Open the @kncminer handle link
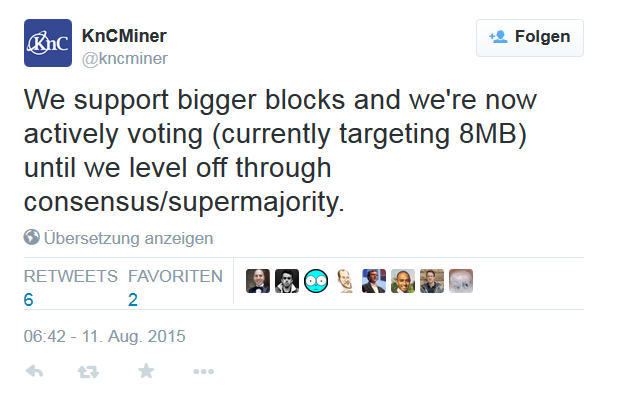Viewport: 618px width, 407px height. pyautogui.click(x=125, y=59)
